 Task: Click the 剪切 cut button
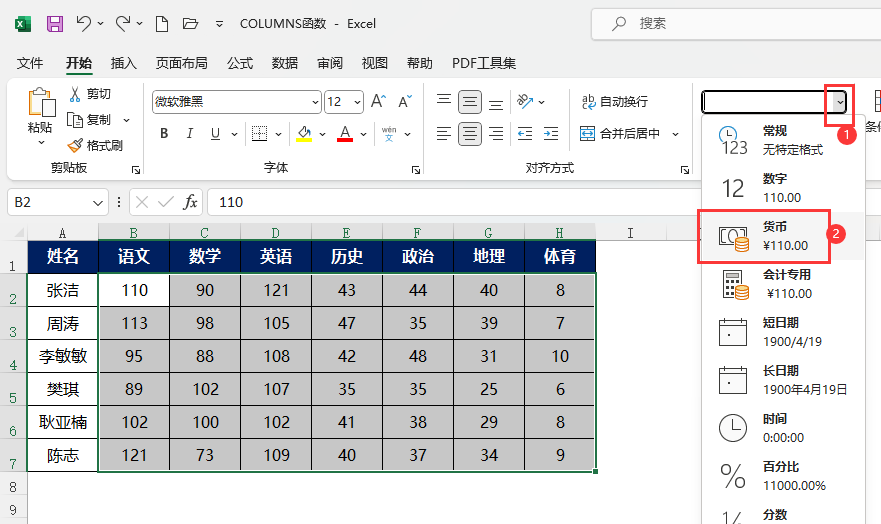click(90, 94)
